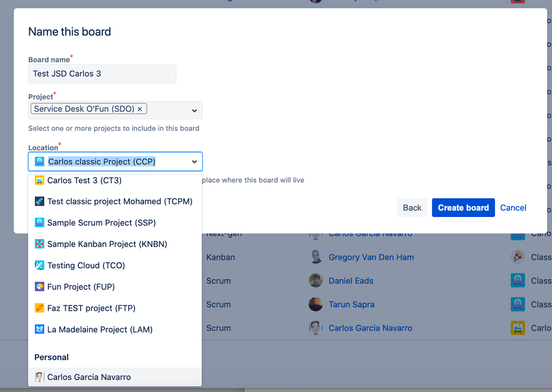
Task: Select the Fun Project icon
Action: pyautogui.click(x=39, y=287)
